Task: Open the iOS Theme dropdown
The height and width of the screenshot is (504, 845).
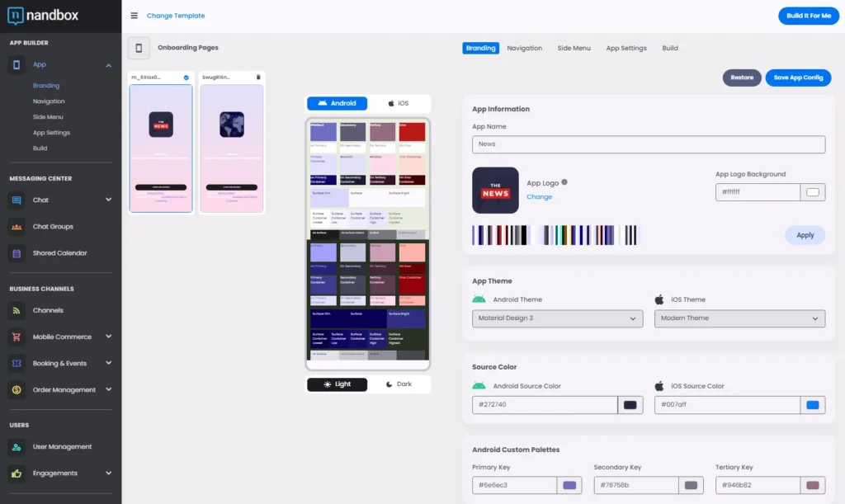Action: 739,318
